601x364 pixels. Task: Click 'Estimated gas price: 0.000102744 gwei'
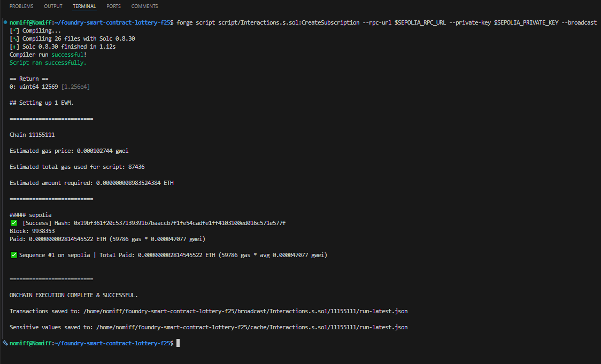69,151
